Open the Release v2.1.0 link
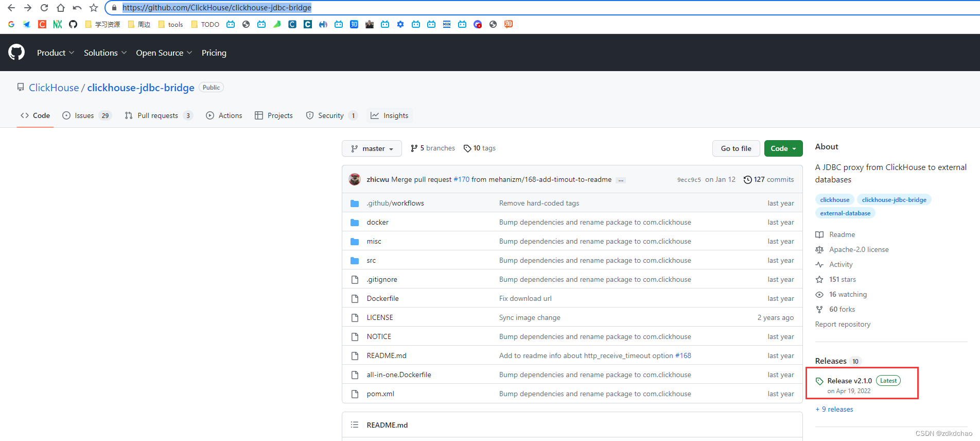 tap(849, 381)
